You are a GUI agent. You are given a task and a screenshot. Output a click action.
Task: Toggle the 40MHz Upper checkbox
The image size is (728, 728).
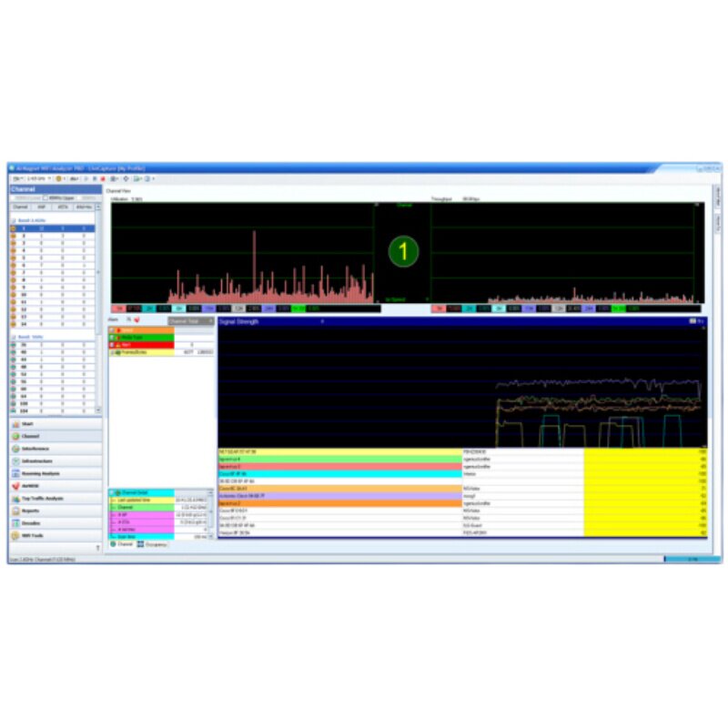[45, 198]
